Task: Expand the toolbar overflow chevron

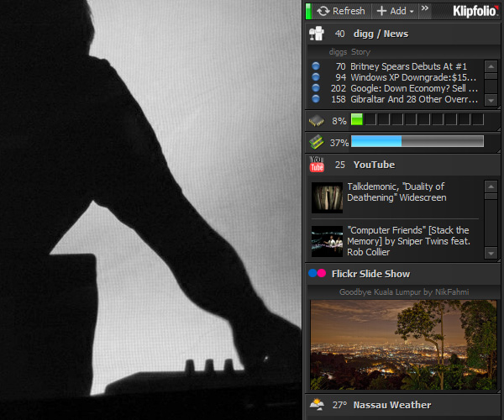Action: tap(425, 8)
